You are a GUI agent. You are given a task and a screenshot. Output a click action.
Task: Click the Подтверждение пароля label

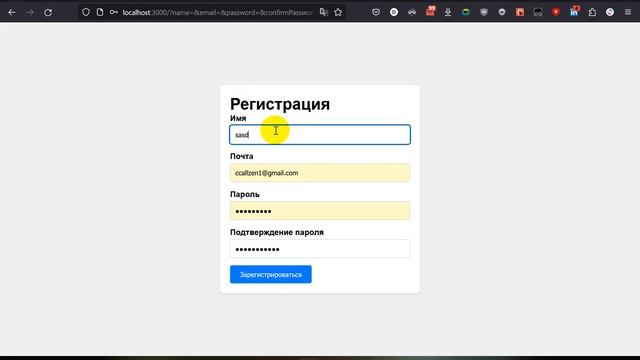277,232
